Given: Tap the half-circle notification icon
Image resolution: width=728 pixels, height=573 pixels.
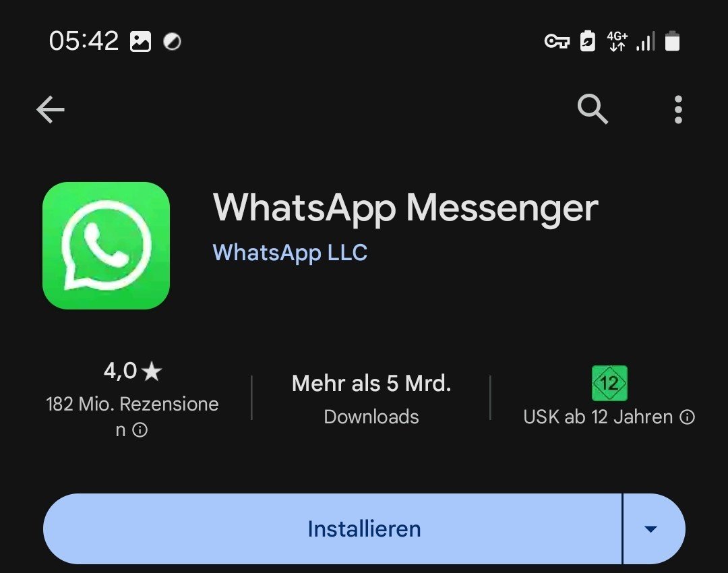Looking at the screenshot, I should pyautogui.click(x=173, y=42).
